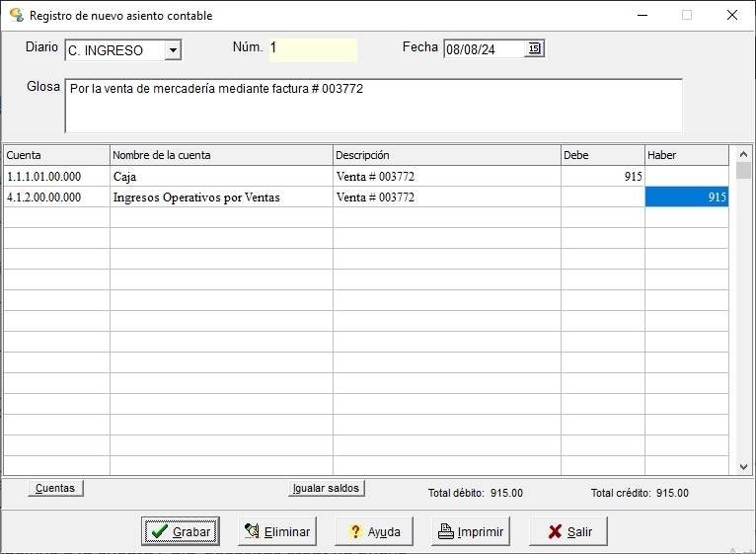Click the highlighted Haber 915 cell

pos(687,198)
